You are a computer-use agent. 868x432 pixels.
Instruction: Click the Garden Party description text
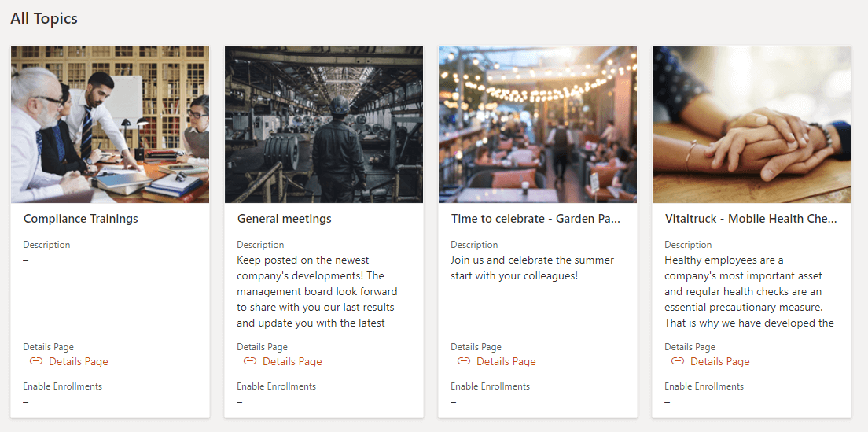point(532,268)
